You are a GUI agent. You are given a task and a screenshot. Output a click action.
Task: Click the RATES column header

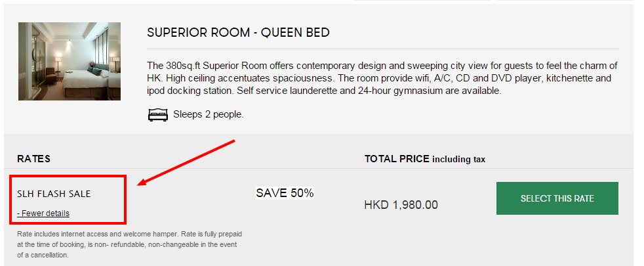pyautogui.click(x=33, y=159)
